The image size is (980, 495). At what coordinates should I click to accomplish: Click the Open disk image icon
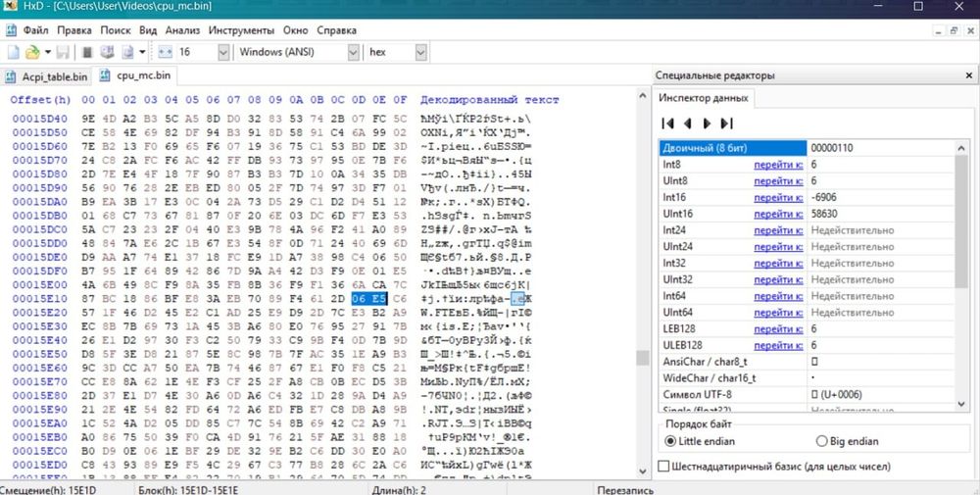[x=127, y=53]
